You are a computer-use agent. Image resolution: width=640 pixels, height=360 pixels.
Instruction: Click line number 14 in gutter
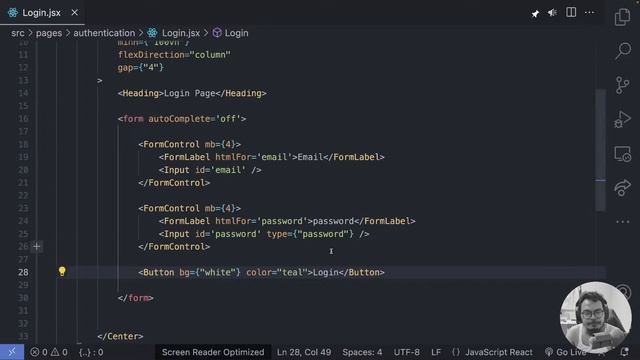[23, 93]
